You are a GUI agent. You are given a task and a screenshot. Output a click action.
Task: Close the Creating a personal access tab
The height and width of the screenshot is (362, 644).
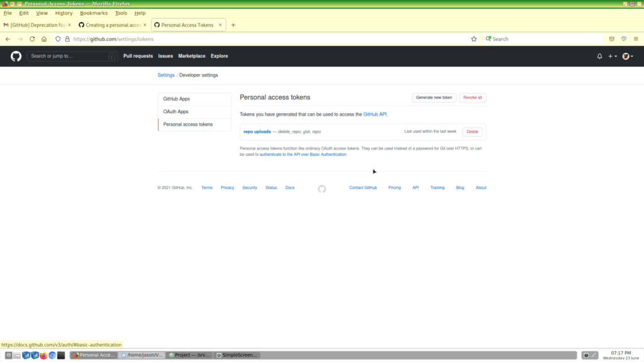[145, 25]
